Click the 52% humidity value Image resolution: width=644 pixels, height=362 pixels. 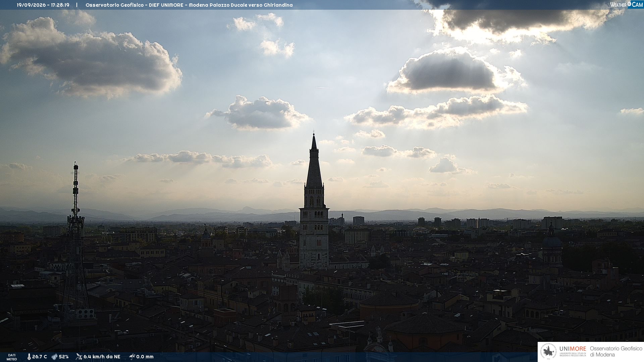64,357
